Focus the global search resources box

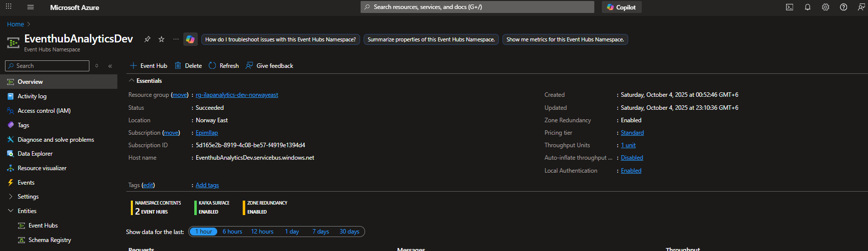coord(477,7)
